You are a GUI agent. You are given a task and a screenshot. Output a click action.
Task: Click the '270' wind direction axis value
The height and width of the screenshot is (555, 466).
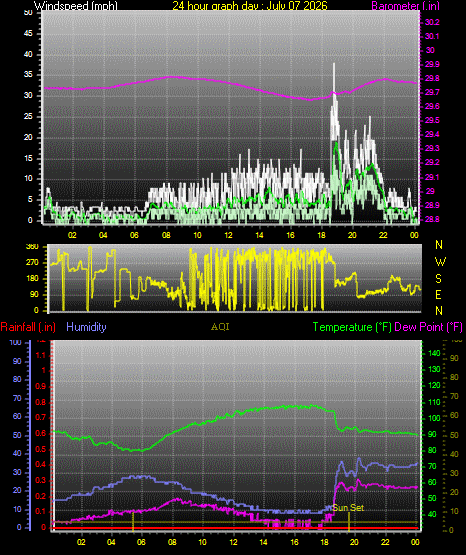click(32, 263)
